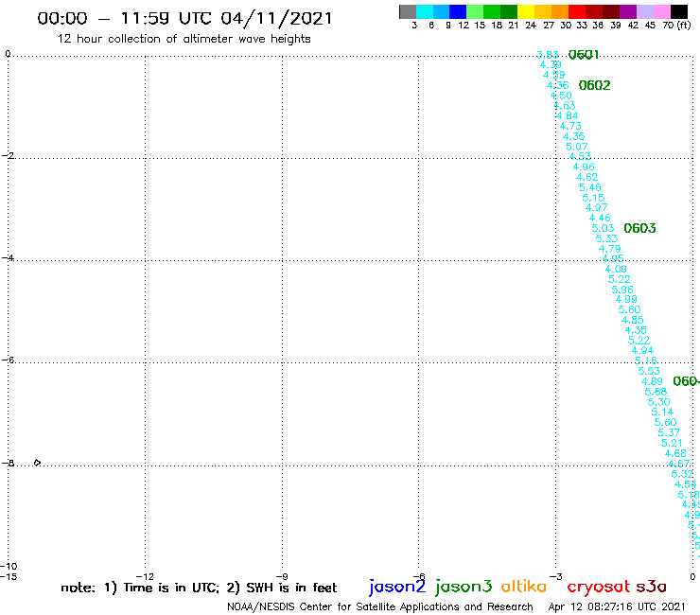Click the wave height value 3.83
The width and height of the screenshot is (700, 615).
(548, 55)
